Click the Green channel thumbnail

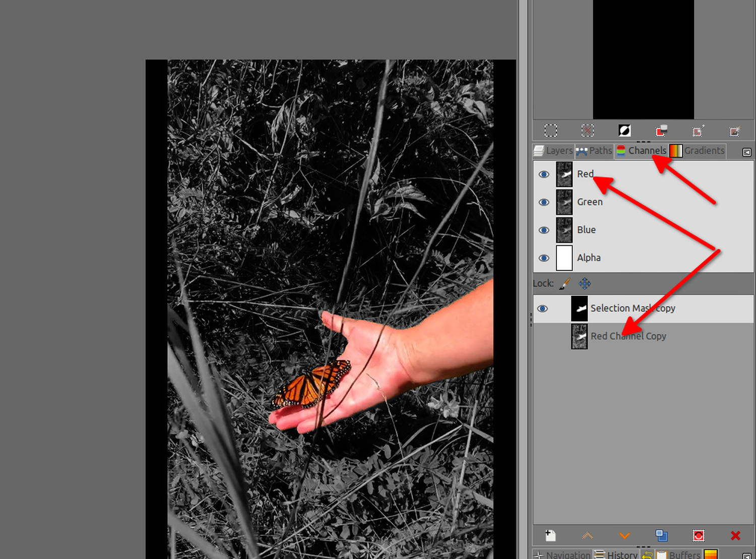point(564,202)
